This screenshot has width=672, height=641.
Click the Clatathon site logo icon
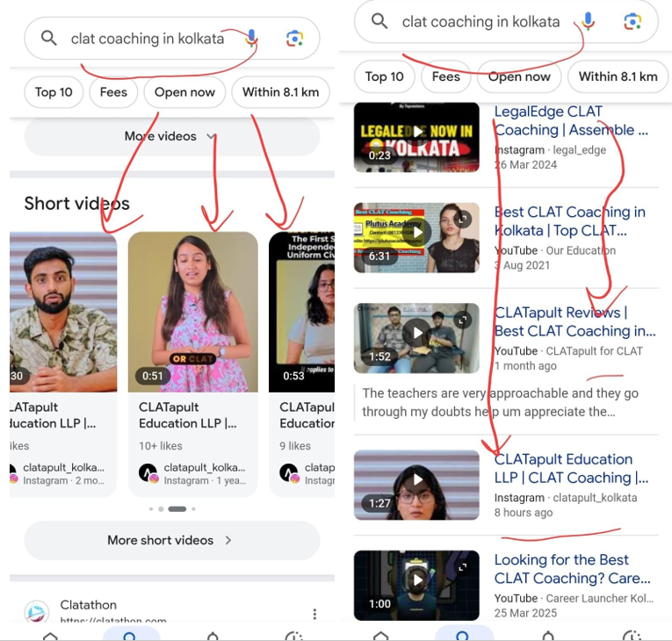click(x=37, y=613)
